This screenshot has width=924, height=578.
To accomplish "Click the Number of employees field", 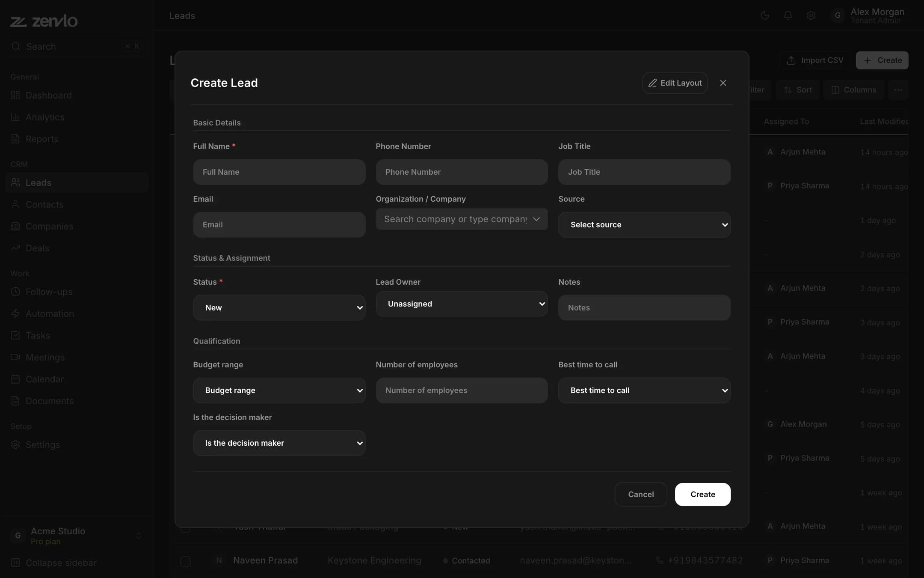I will (462, 390).
